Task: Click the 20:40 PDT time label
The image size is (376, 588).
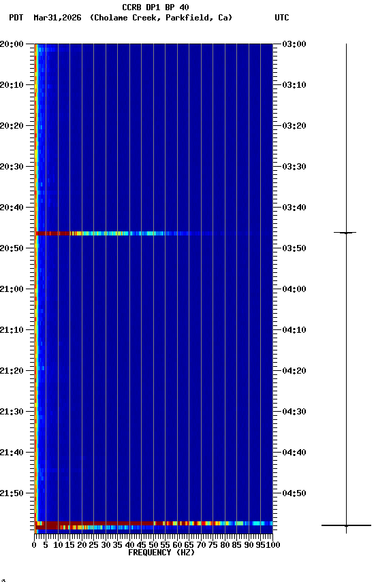Action: (x=12, y=208)
